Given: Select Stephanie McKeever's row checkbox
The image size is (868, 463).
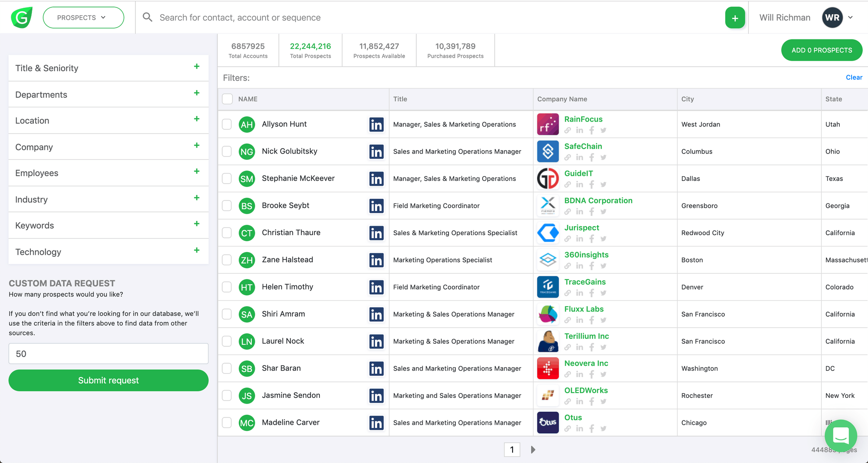Looking at the screenshot, I should pos(227,178).
